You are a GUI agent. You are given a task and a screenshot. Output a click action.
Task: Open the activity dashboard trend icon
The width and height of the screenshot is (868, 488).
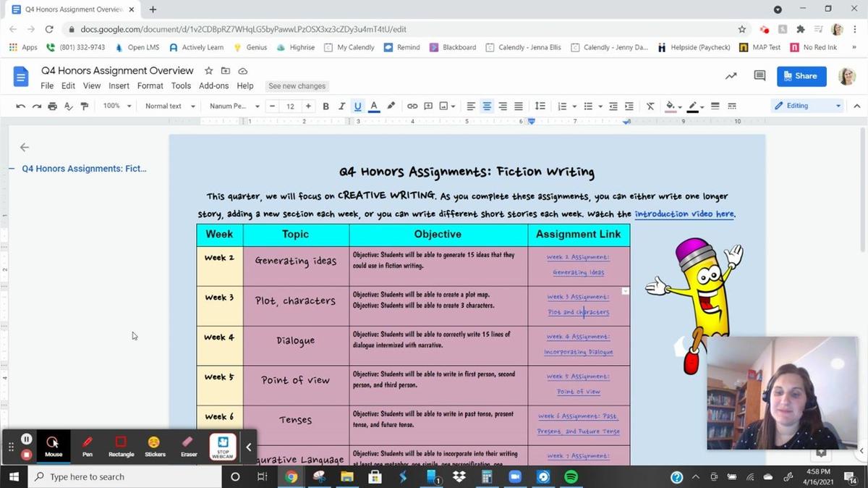coord(731,76)
